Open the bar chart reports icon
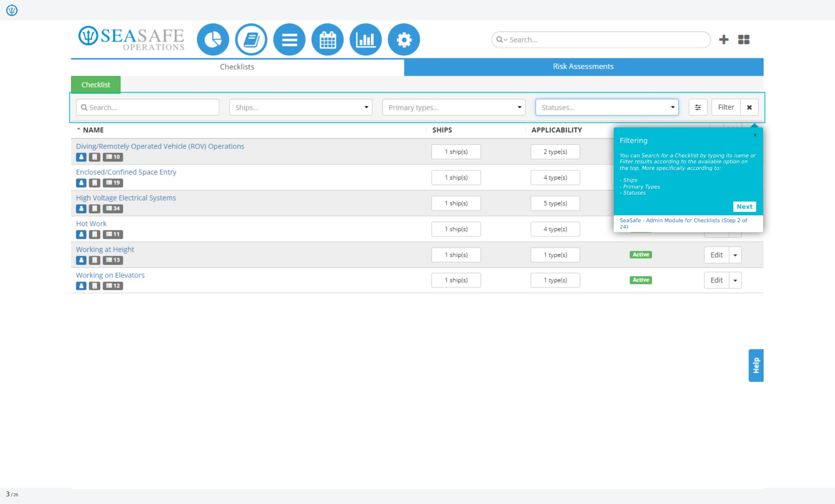 365,40
